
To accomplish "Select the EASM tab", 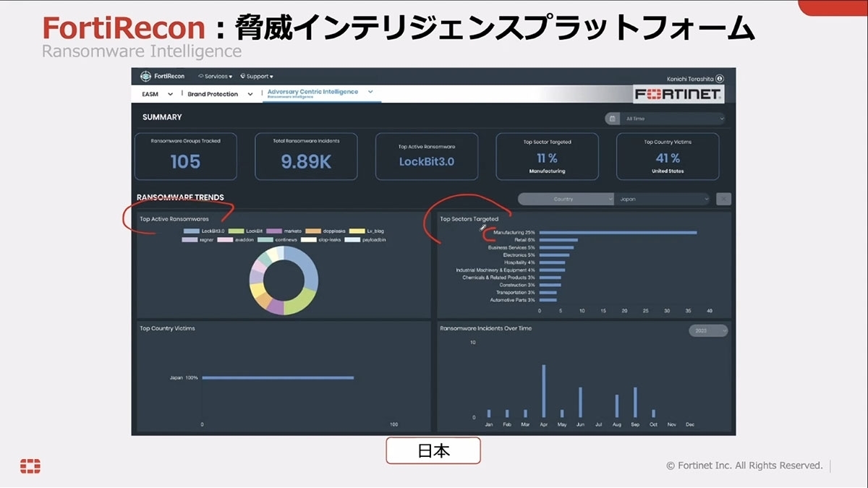I will 150,94.
